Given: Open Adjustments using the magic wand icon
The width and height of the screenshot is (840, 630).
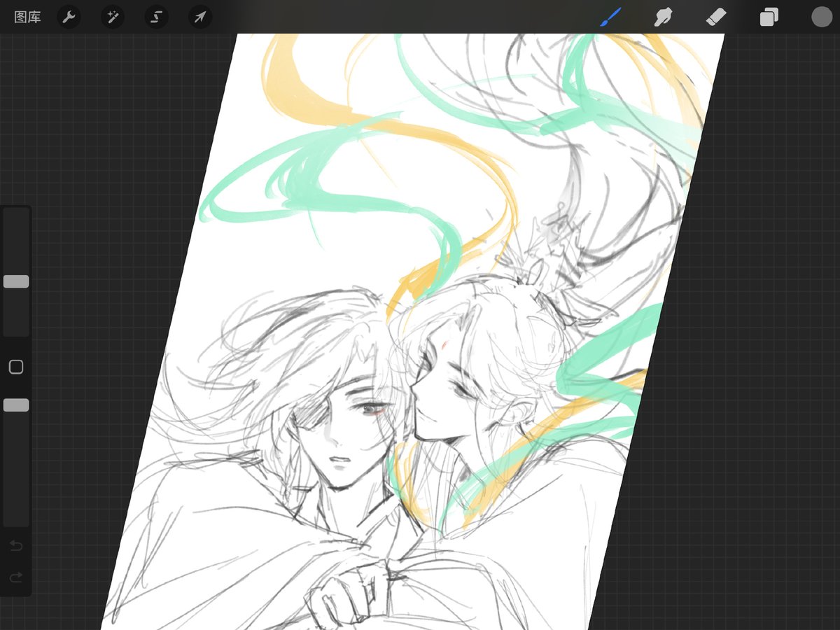Looking at the screenshot, I should 113,17.
